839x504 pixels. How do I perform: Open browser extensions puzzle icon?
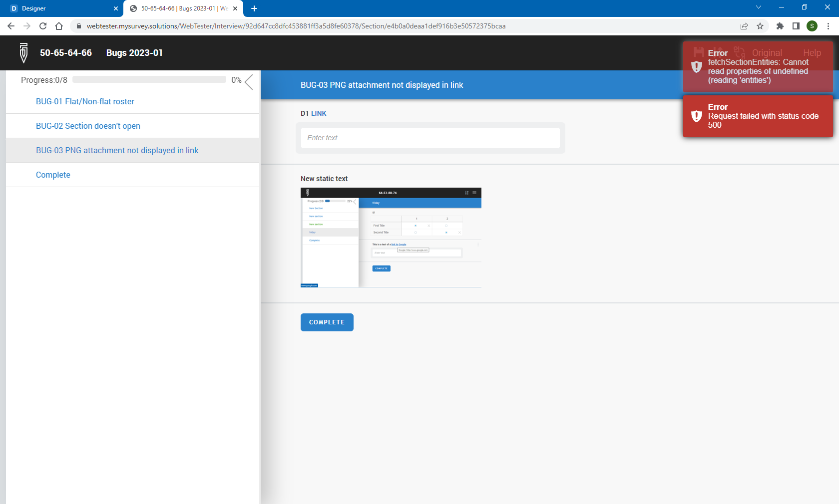point(780,26)
